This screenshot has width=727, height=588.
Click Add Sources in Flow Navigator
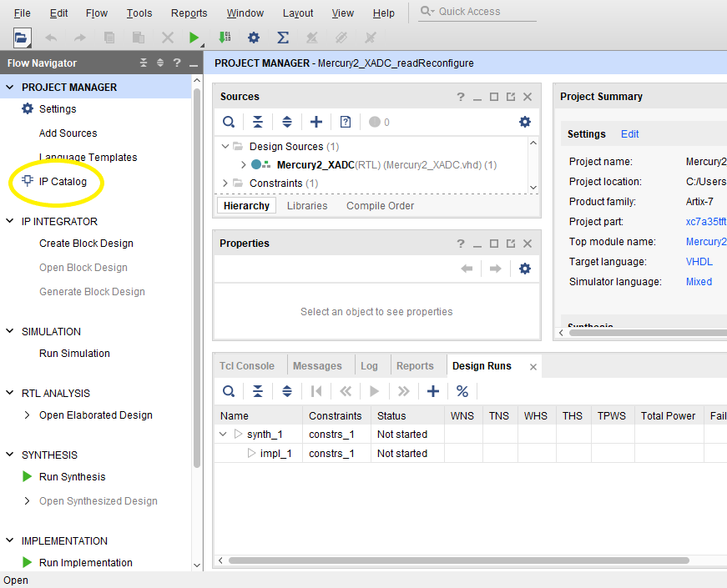[68, 133]
